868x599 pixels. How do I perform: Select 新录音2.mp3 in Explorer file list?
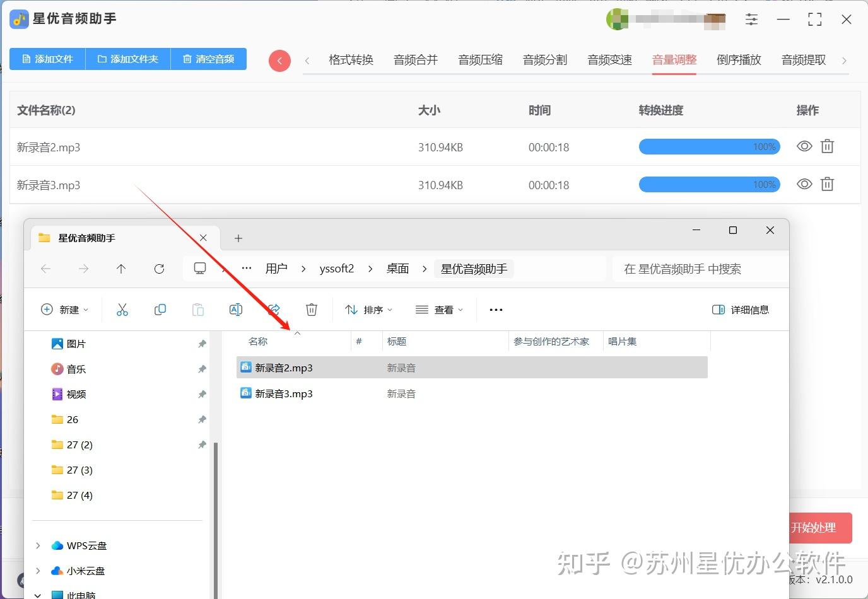pos(472,368)
